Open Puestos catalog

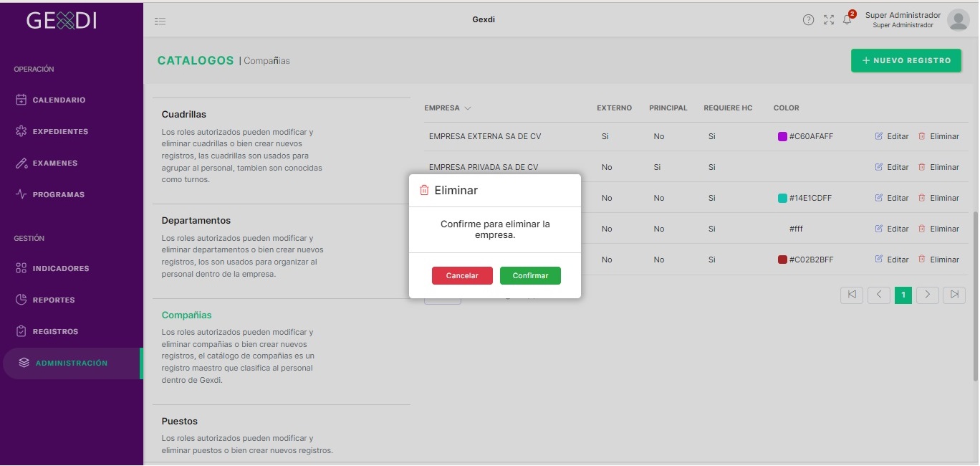180,422
